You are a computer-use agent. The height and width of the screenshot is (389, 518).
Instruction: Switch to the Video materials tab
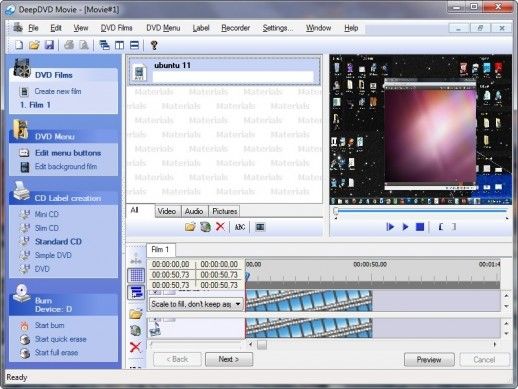167,211
